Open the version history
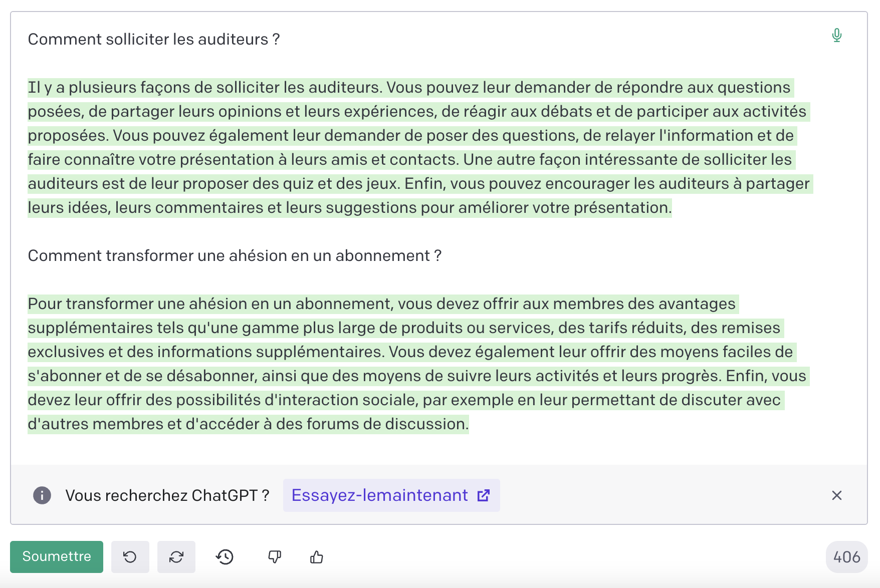880x588 pixels. point(225,556)
